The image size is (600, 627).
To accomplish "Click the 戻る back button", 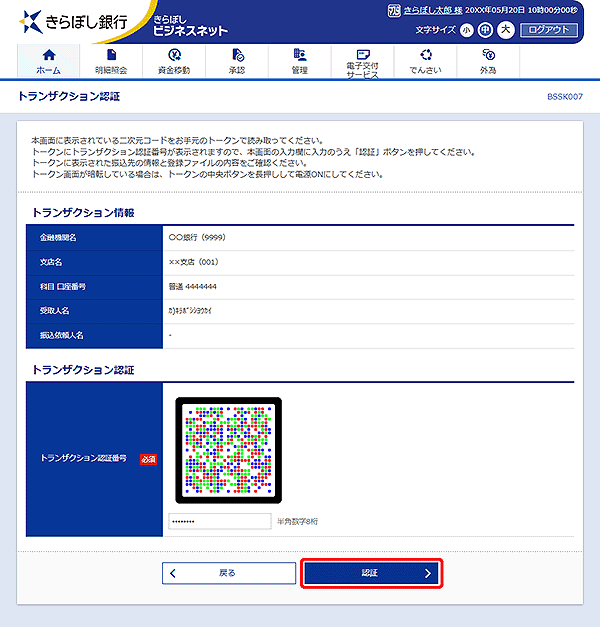I will tap(229, 573).
